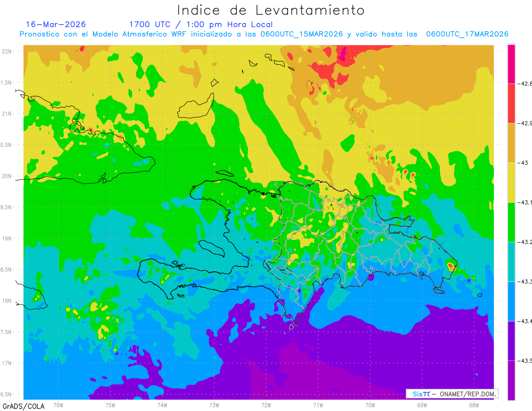Image resolution: width=532 pixels, height=411 pixels.
Task: Pick the violet swatch below -43.5
Action: (511, 380)
